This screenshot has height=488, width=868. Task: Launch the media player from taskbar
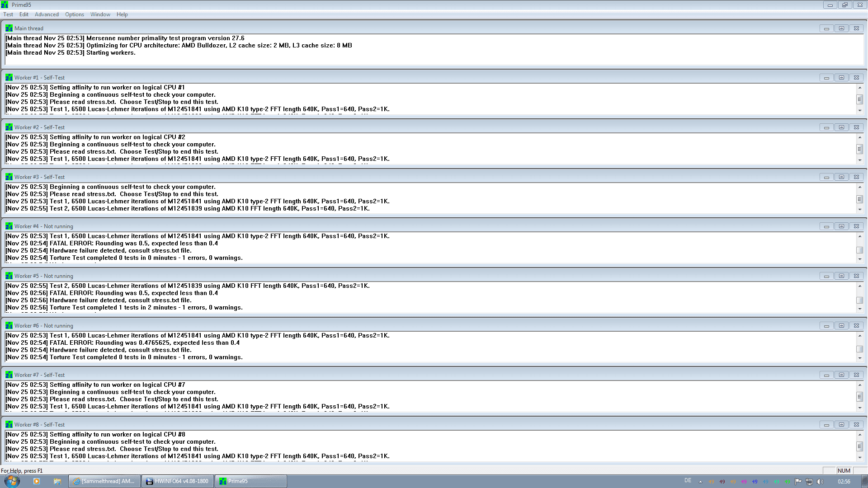click(x=37, y=481)
